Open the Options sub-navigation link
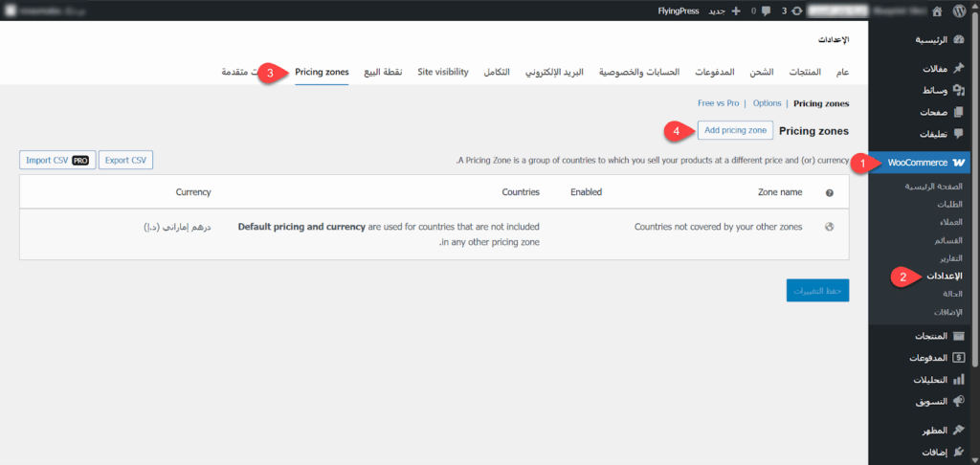The width and height of the screenshot is (980, 465). click(x=767, y=102)
